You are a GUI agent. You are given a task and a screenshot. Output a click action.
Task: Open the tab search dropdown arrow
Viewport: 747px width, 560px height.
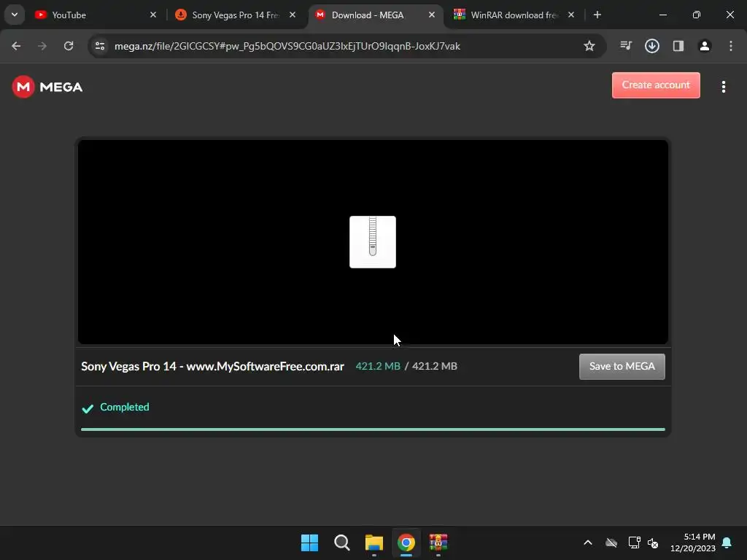[15, 15]
